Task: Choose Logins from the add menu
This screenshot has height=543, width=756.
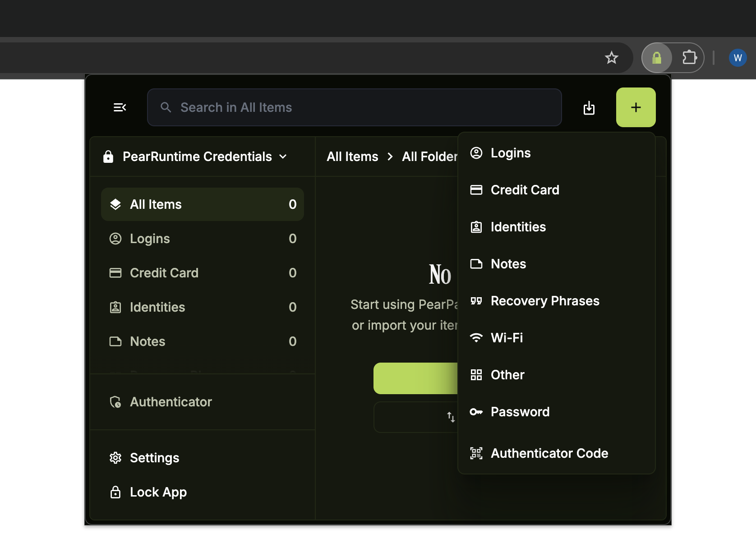Action: pyautogui.click(x=556, y=153)
